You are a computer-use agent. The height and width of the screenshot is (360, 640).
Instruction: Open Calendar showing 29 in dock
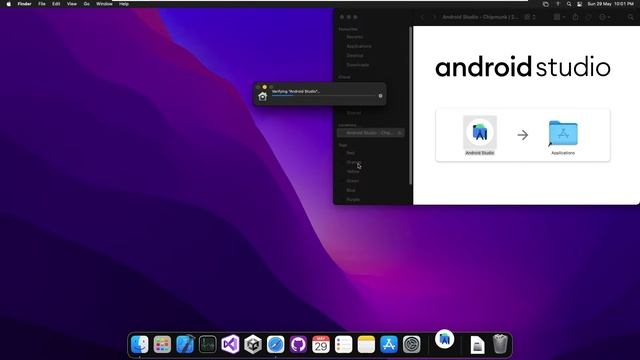[x=321, y=344]
